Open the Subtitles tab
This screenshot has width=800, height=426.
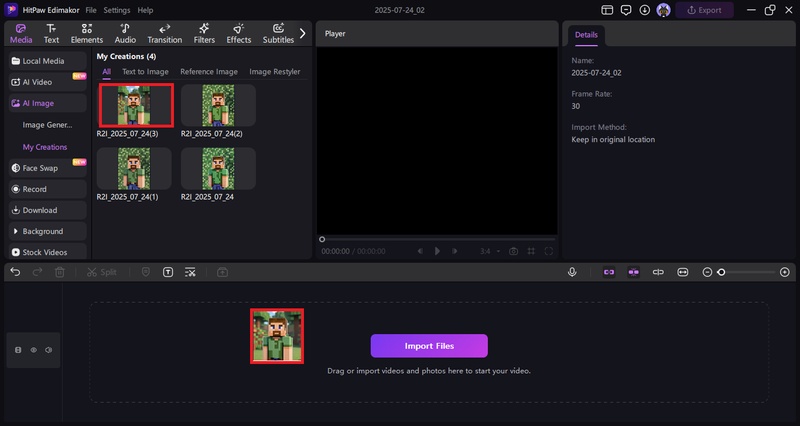(278, 34)
